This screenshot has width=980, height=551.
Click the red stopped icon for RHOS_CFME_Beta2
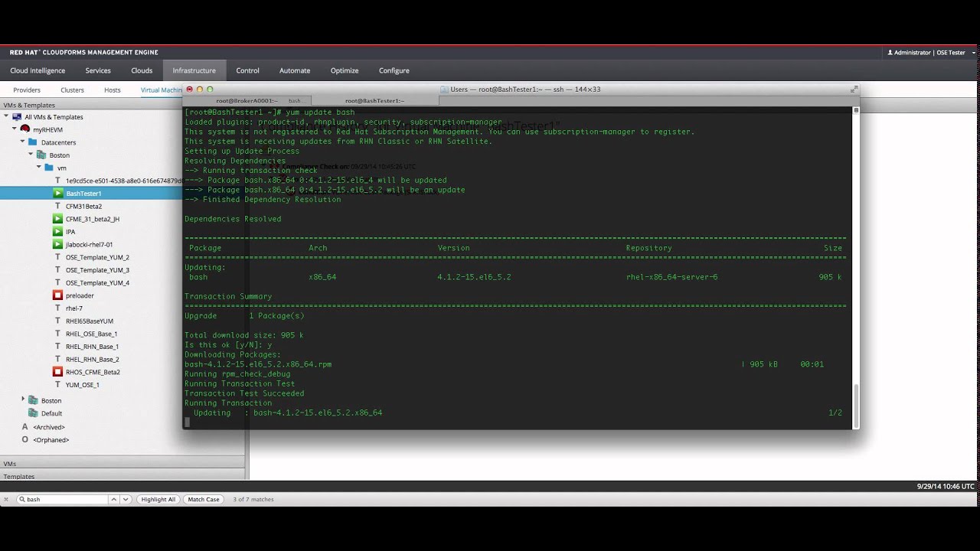tap(57, 372)
